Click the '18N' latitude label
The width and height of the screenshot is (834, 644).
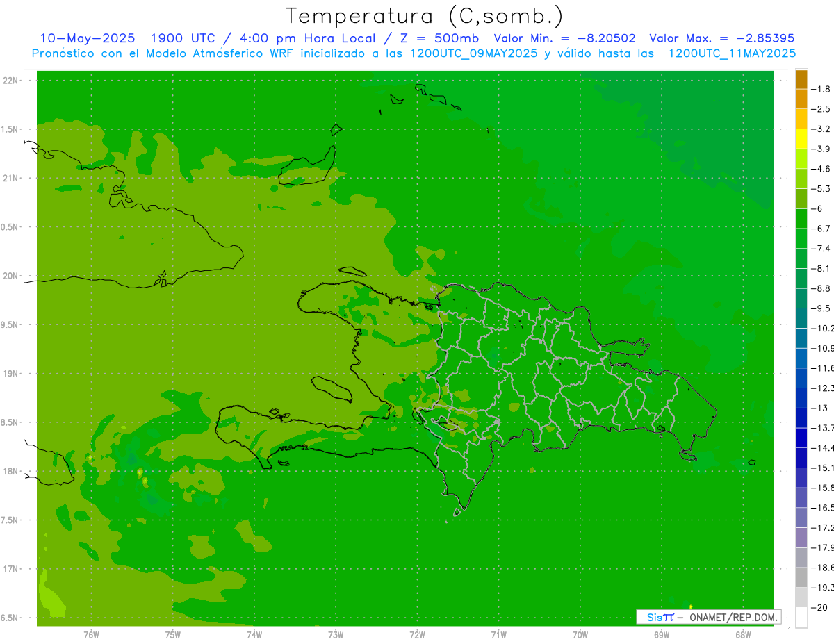click(10, 471)
